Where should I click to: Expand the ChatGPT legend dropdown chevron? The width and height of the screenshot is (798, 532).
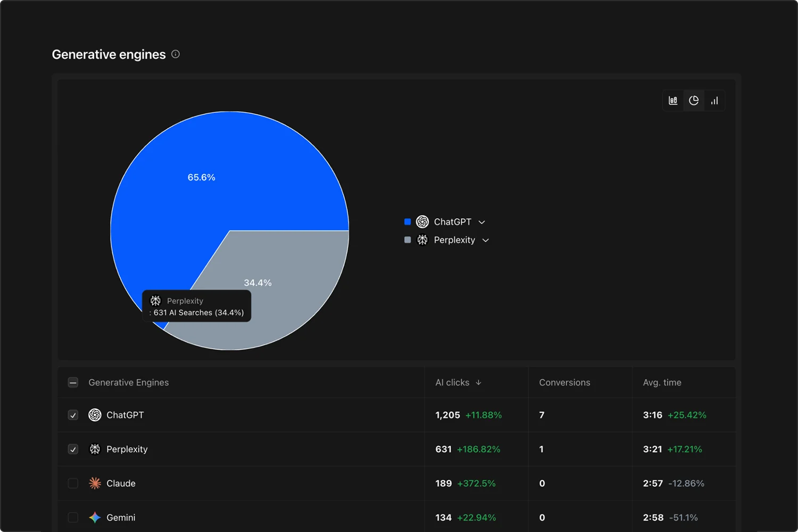(482, 222)
